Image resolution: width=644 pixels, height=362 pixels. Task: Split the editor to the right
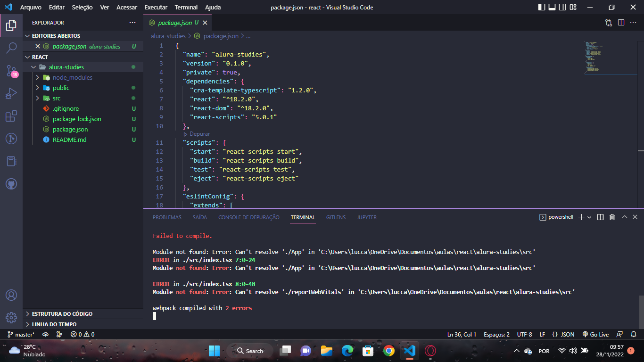pyautogui.click(x=621, y=23)
